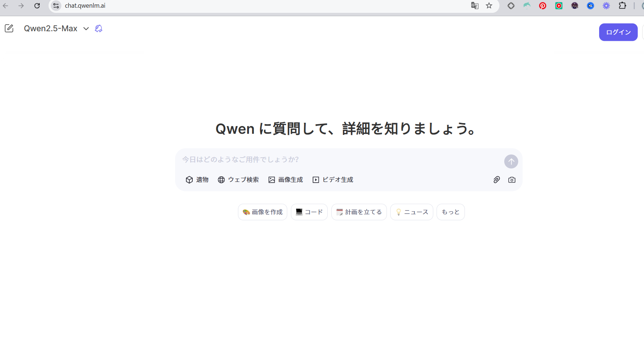Click the もっと more chip
The width and height of the screenshot is (644, 355).
point(451,212)
